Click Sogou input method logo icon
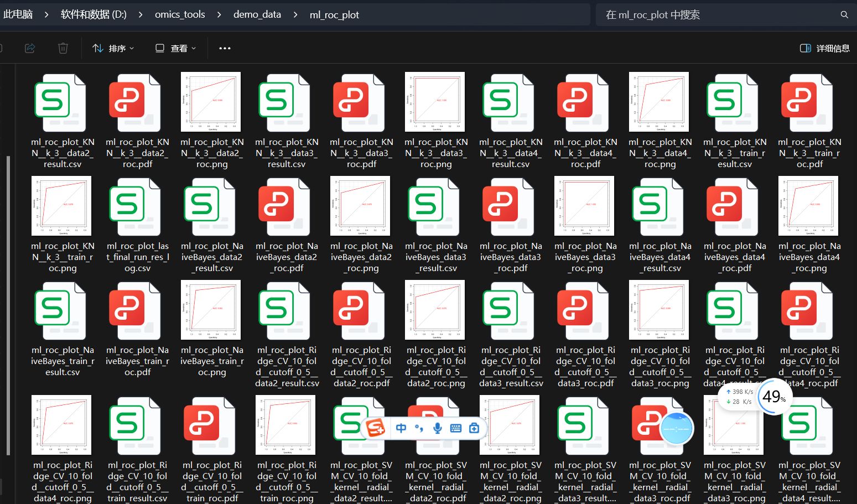The height and width of the screenshot is (504, 857). [376, 428]
